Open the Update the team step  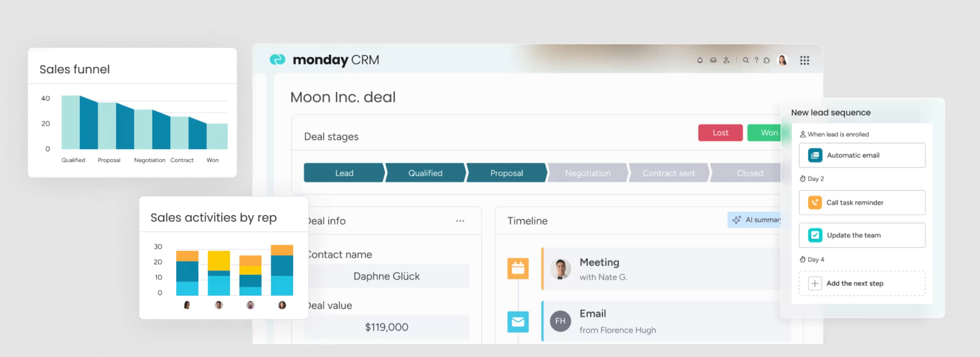click(862, 235)
